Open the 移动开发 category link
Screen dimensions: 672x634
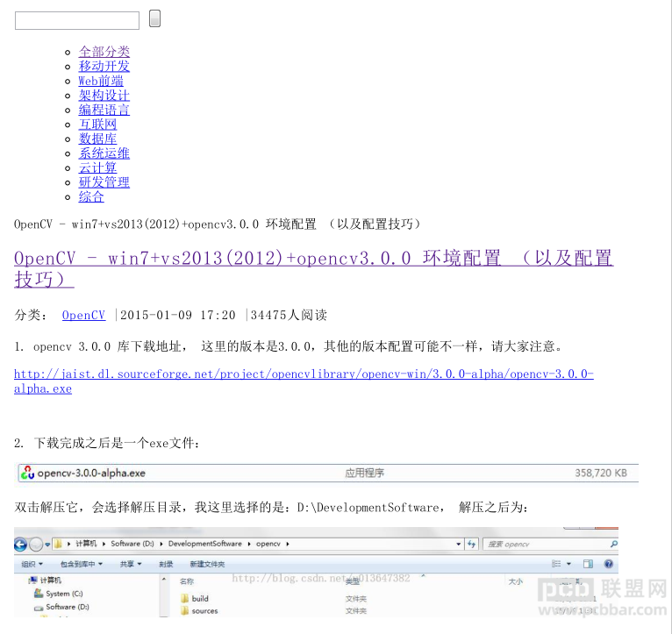(x=104, y=67)
